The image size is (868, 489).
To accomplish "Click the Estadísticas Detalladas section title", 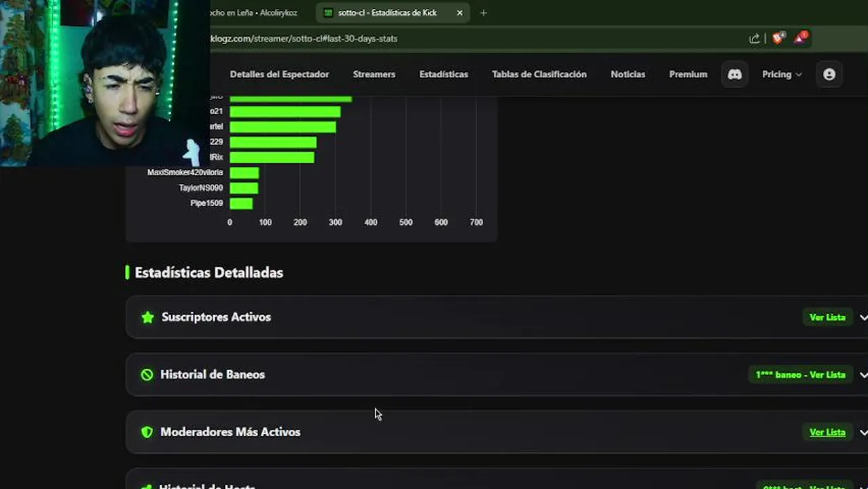I will tap(209, 272).
